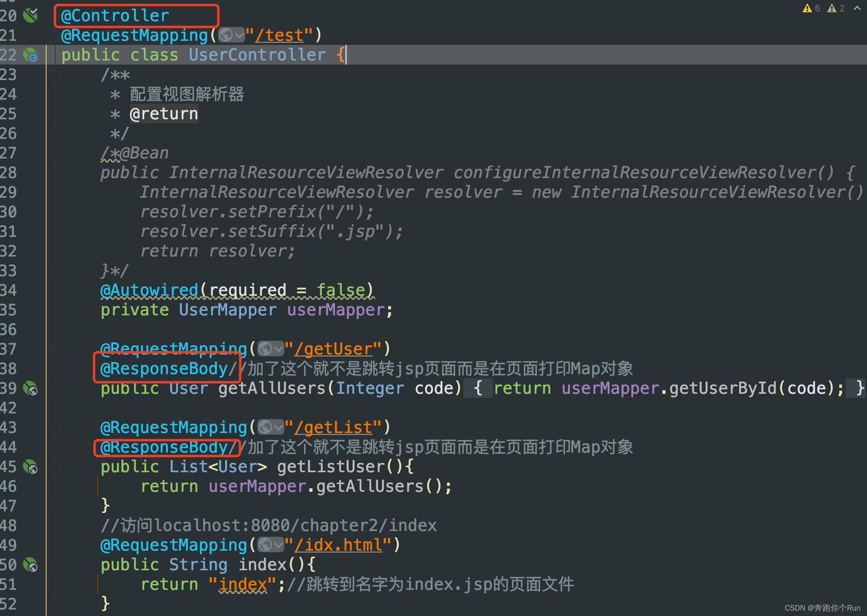Click the up chevron to jump to previous warning
Image resolution: width=867 pixels, height=616 pixels.
click(x=858, y=7)
